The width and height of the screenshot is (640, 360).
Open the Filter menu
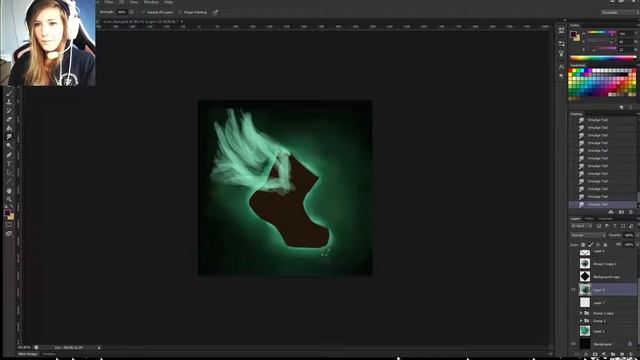tap(109, 2)
